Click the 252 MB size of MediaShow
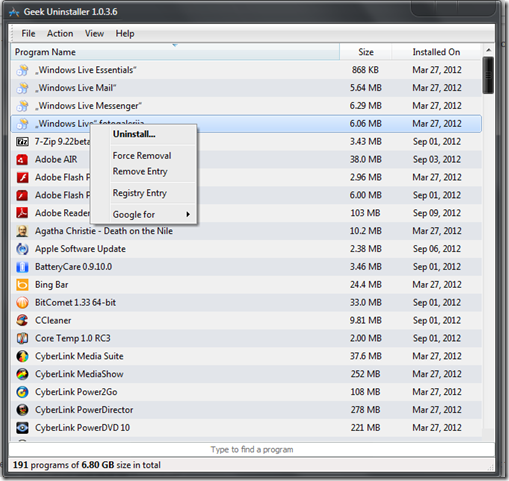Viewport: 509px width, 481px height. click(x=365, y=374)
